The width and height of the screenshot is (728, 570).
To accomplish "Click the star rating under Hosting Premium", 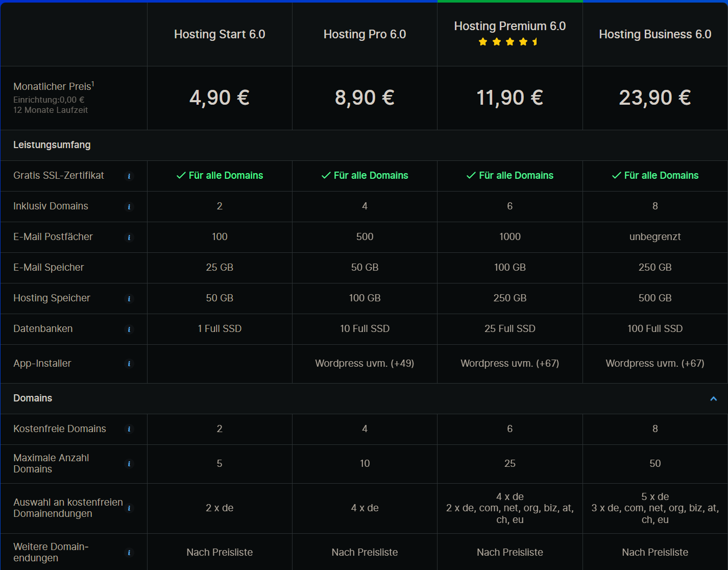I will 509,42.
